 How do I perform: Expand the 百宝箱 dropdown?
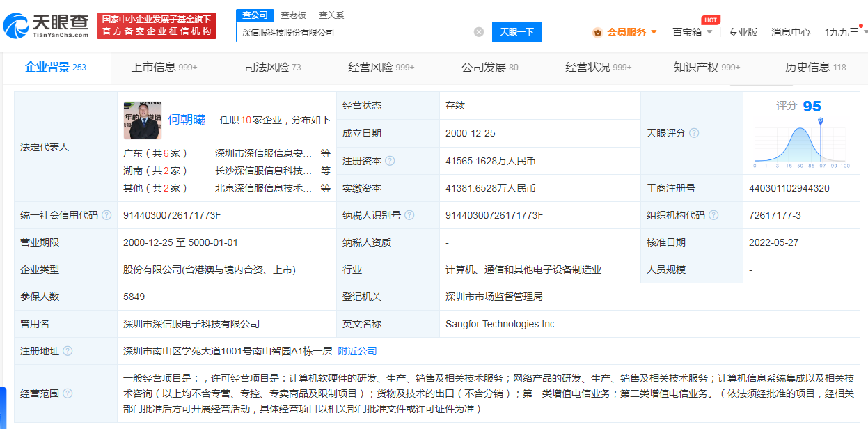709,32
